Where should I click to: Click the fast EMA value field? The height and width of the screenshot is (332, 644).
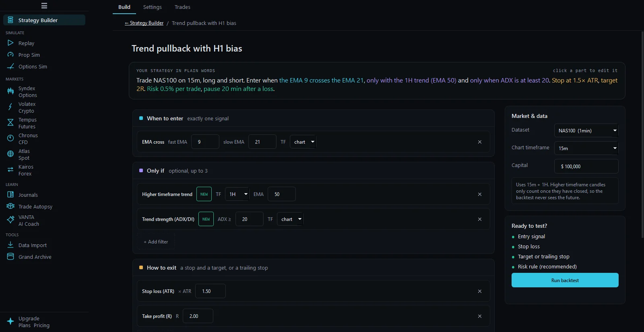(x=205, y=142)
